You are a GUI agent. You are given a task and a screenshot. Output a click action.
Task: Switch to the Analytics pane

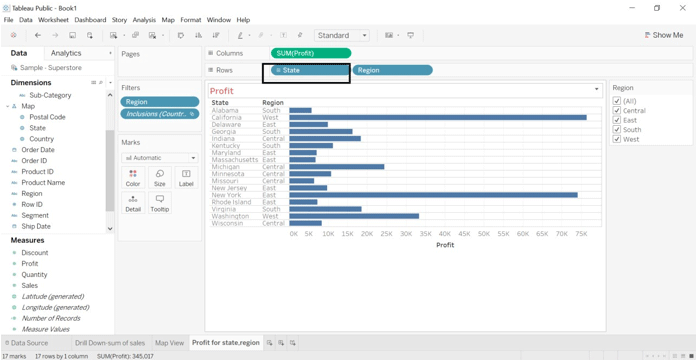click(66, 53)
